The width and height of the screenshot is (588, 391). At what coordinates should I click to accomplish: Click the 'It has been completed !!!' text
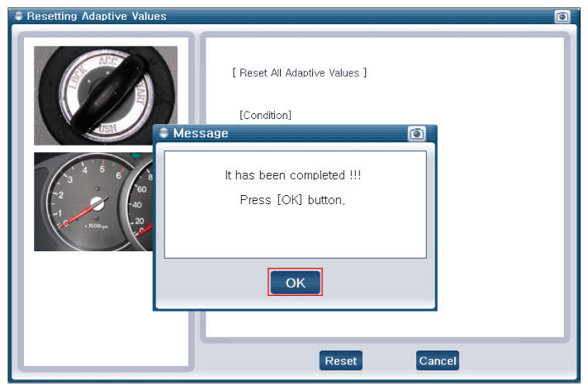point(293,175)
